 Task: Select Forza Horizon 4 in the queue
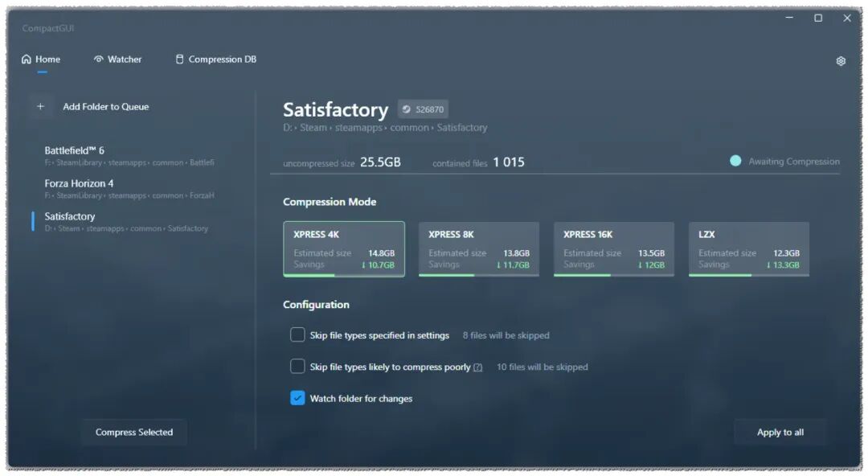(x=129, y=188)
